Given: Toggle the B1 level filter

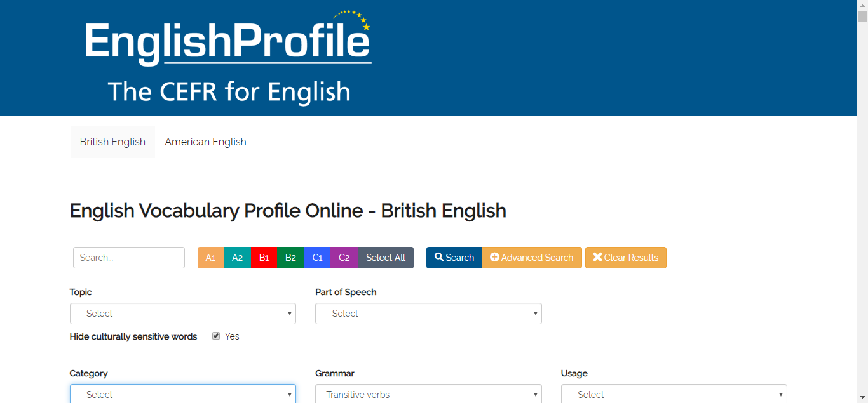Looking at the screenshot, I should (x=264, y=258).
